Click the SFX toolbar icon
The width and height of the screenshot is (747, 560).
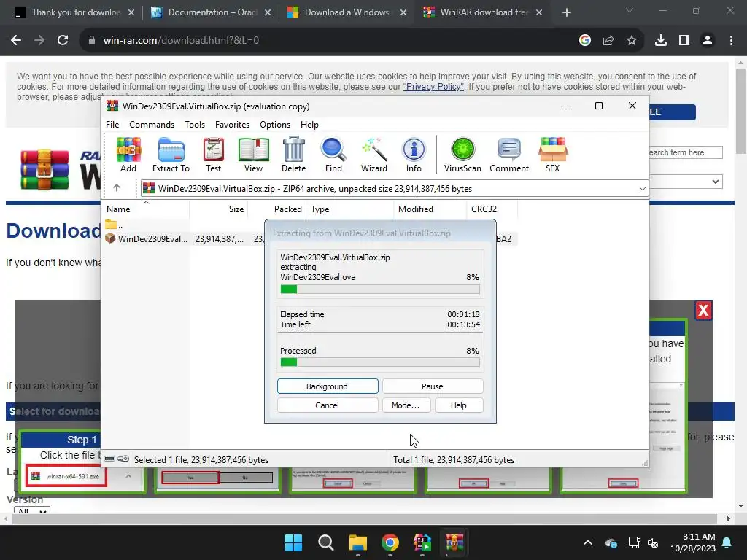pos(553,155)
